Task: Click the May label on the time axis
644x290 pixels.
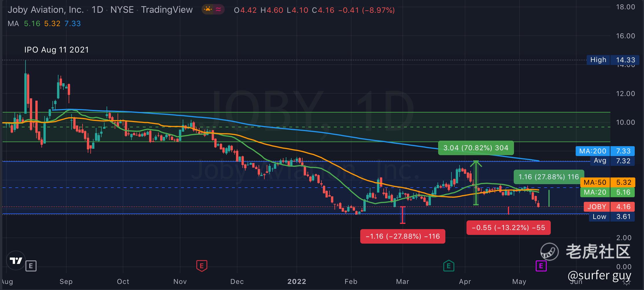Action: 519,282
